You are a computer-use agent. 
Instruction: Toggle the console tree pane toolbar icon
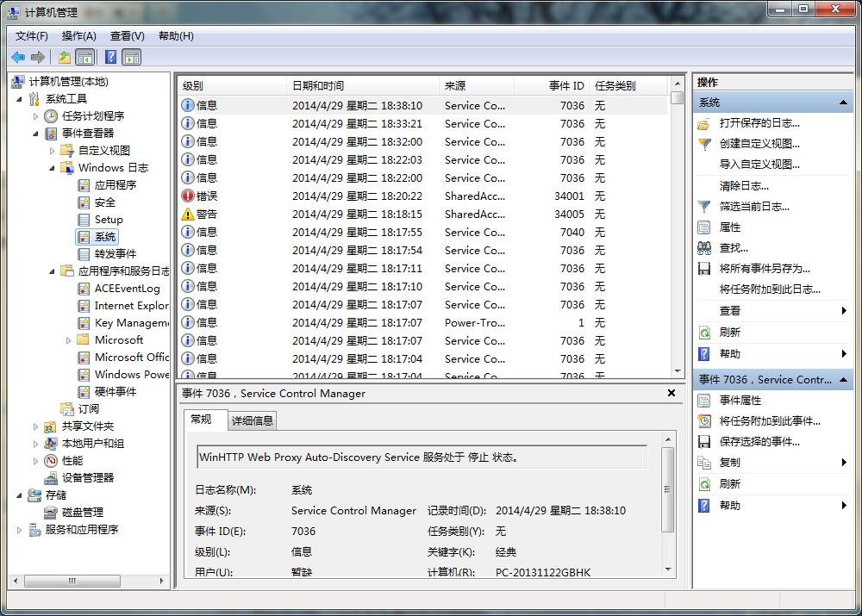(x=85, y=57)
